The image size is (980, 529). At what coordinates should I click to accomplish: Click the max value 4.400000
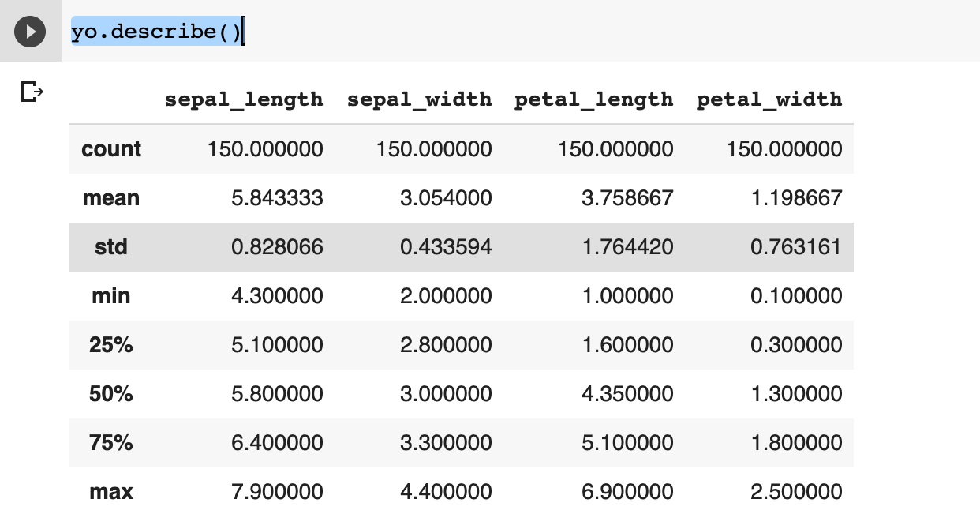[446, 492]
